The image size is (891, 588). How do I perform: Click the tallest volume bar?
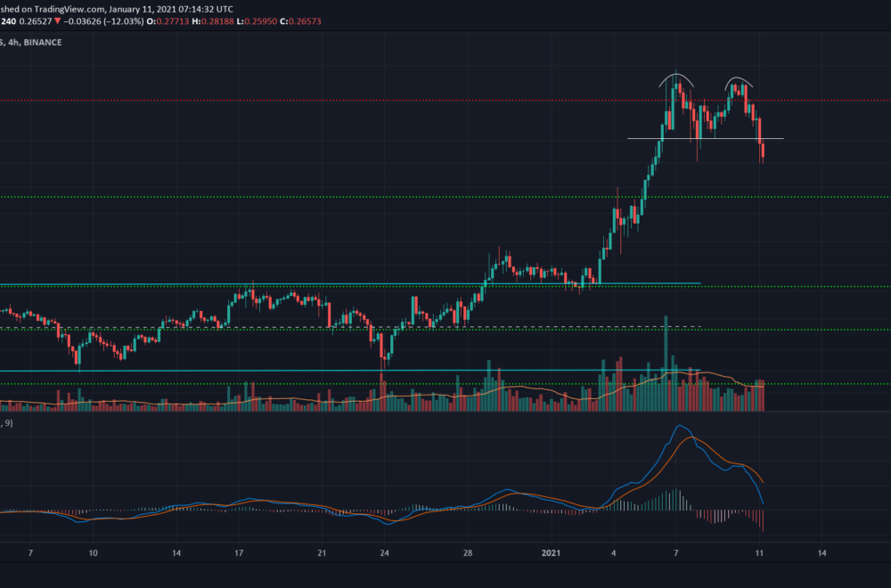pos(666,363)
